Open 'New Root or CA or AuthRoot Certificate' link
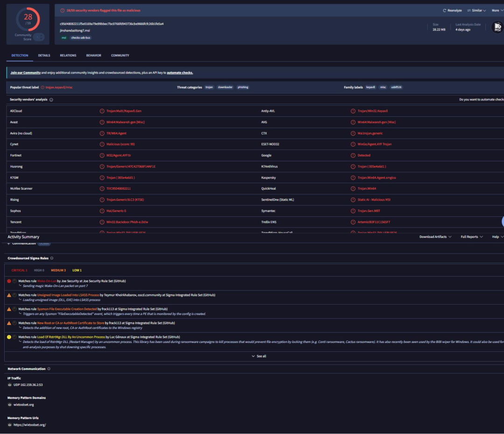The width and height of the screenshot is (504, 434). coord(71,323)
